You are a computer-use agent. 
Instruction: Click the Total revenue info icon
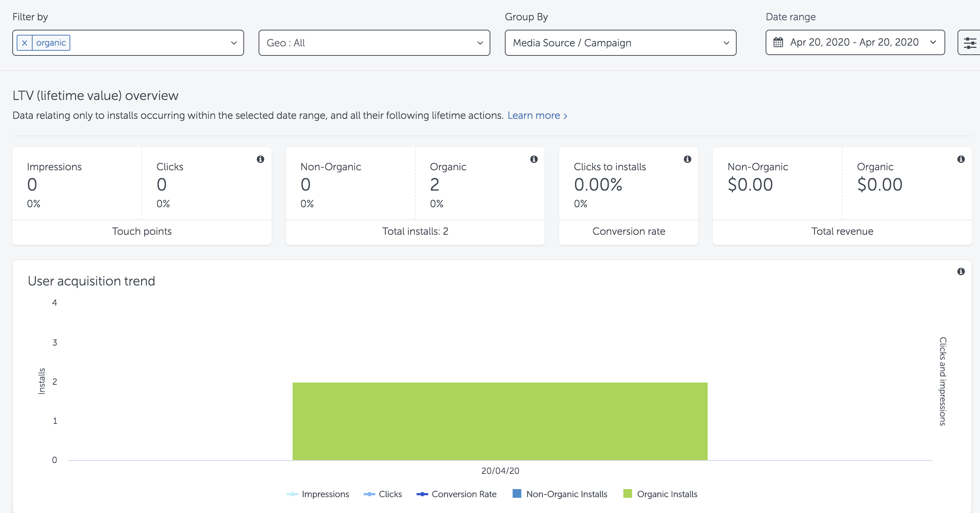(960, 159)
